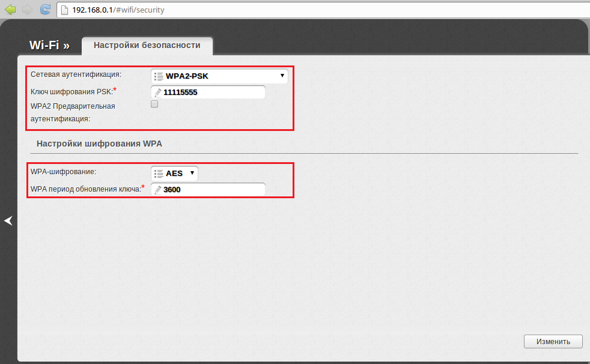Click the list icon beside AES
This screenshot has height=364, width=590.
pyautogui.click(x=159, y=174)
